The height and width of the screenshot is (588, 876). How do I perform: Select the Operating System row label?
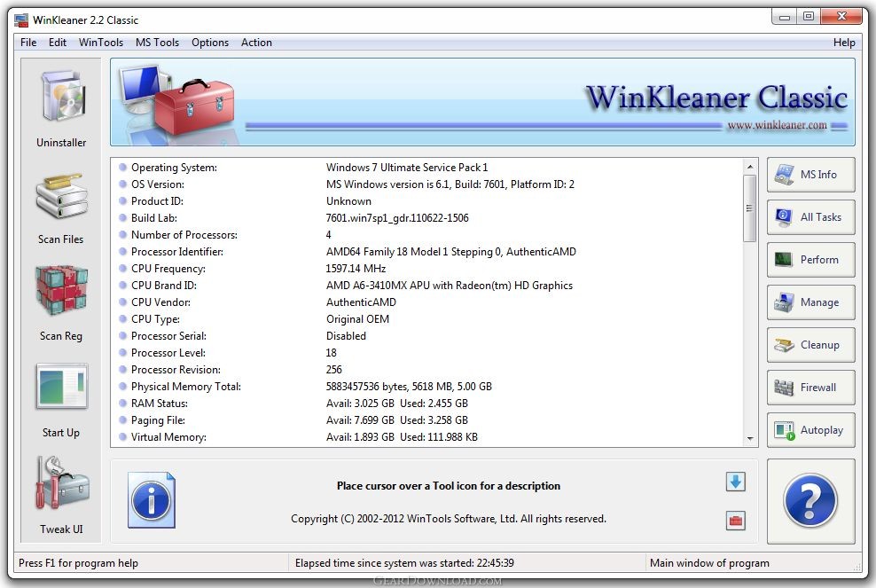click(174, 168)
